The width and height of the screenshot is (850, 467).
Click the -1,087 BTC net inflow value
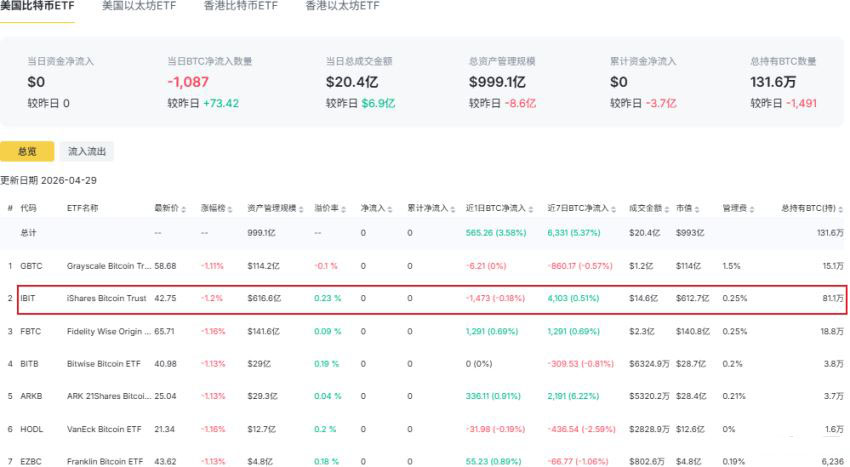click(x=188, y=82)
